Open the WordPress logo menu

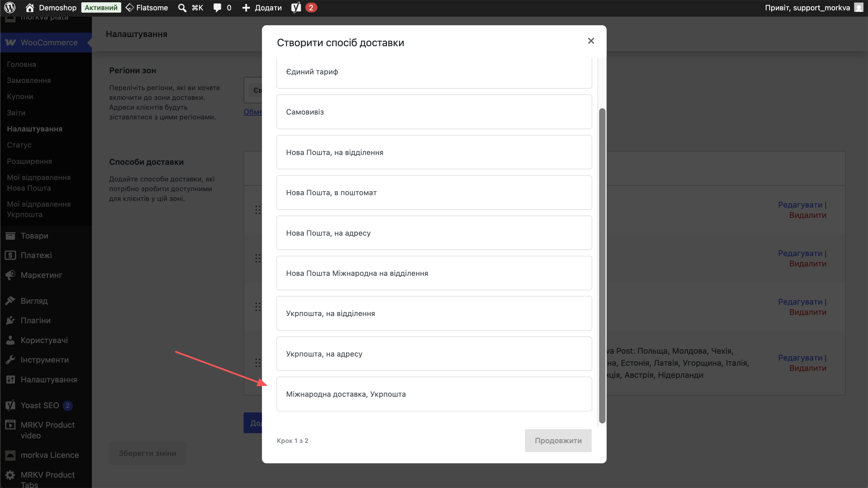(x=10, y=7)
